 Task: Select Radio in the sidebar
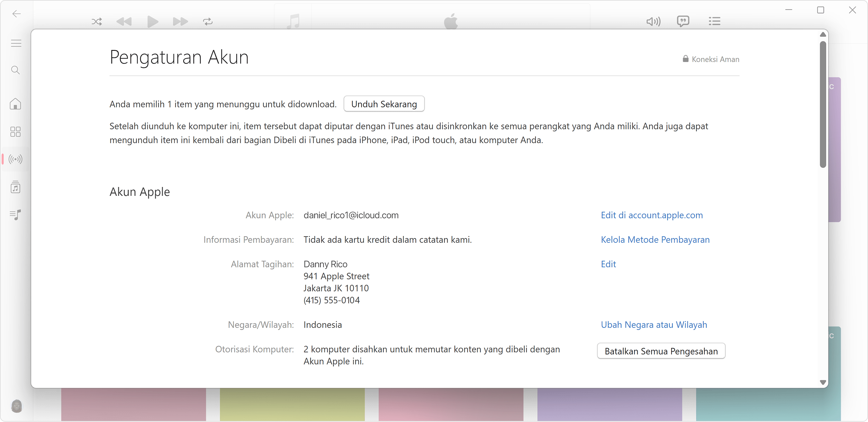15,159
